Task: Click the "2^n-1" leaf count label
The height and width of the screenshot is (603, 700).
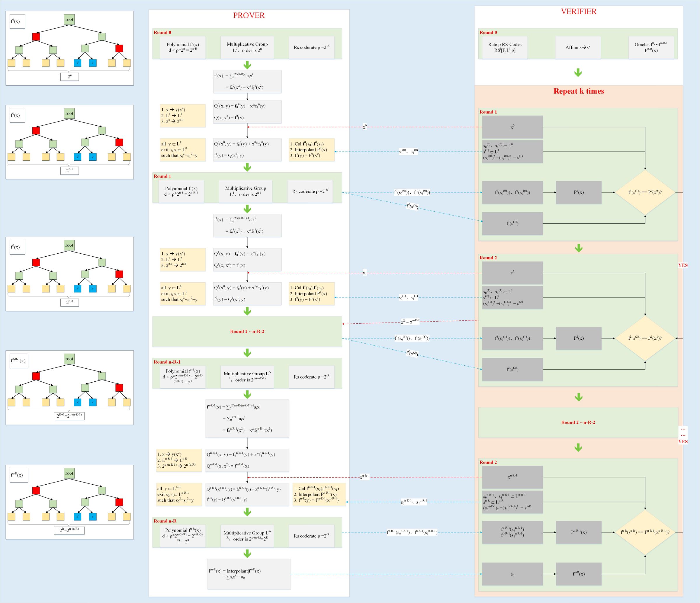Action: [x=70, y=171]
